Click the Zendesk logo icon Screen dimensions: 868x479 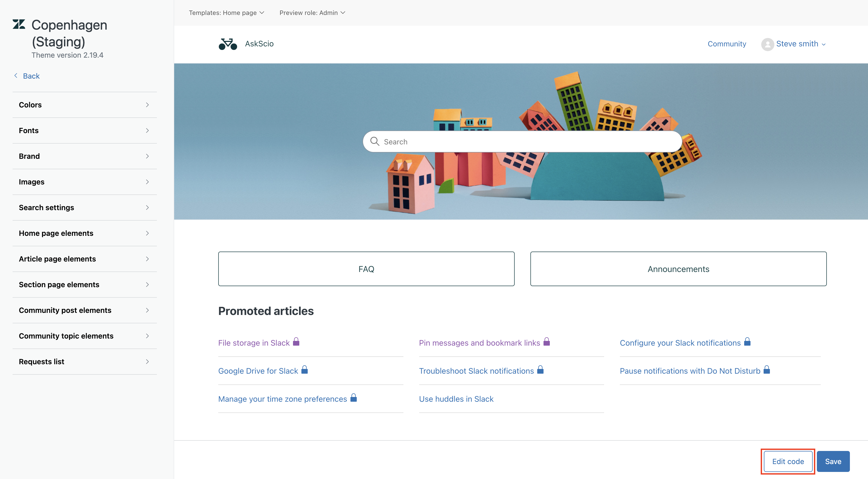tap(19, 24)
